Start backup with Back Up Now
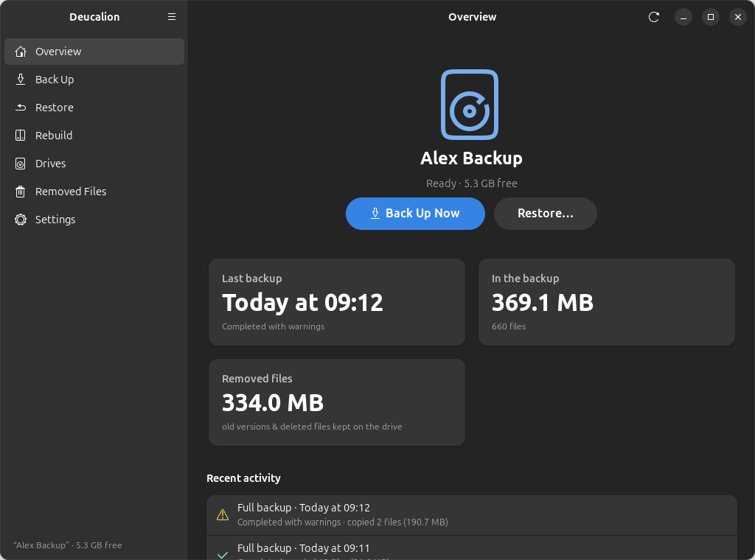Image resolution: width=755 pixels, height=560 pixels. pos(415,213)
